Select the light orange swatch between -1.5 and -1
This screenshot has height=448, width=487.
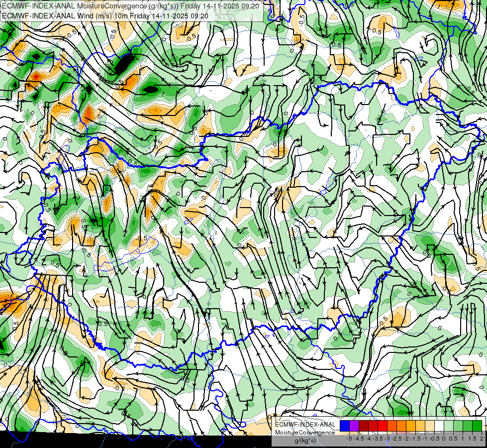420,426
